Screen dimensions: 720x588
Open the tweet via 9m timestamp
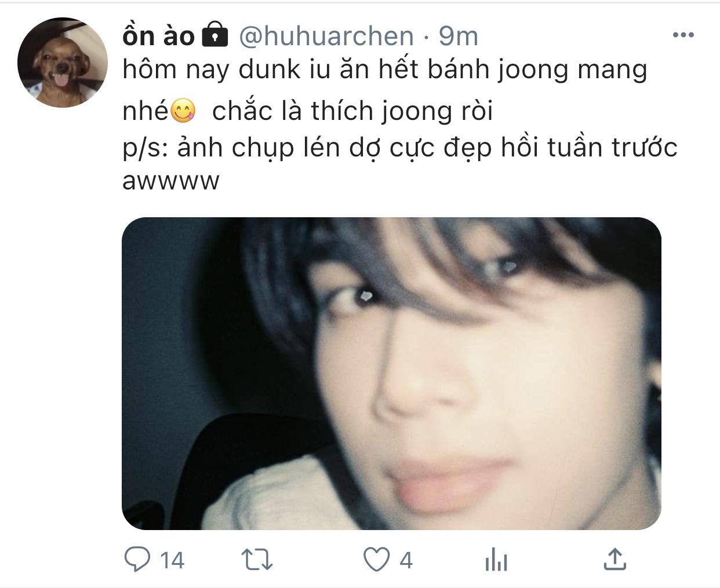click(458, 36)
